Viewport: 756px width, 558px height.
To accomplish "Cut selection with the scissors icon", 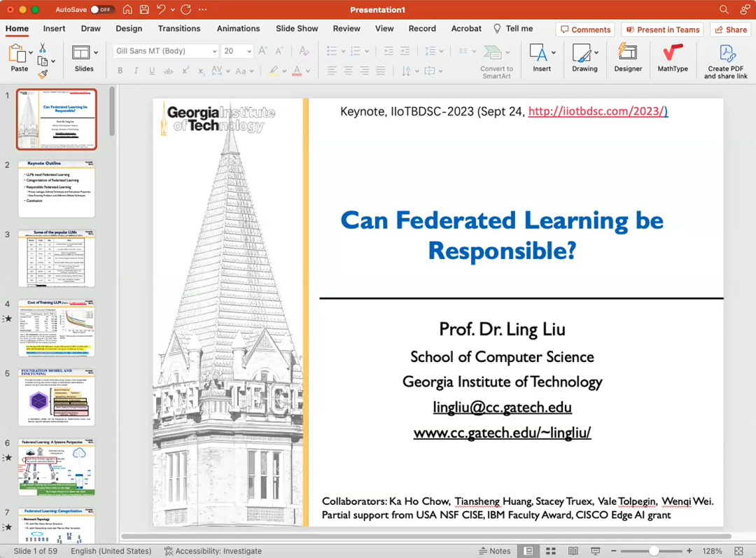I will pos(43,48).
